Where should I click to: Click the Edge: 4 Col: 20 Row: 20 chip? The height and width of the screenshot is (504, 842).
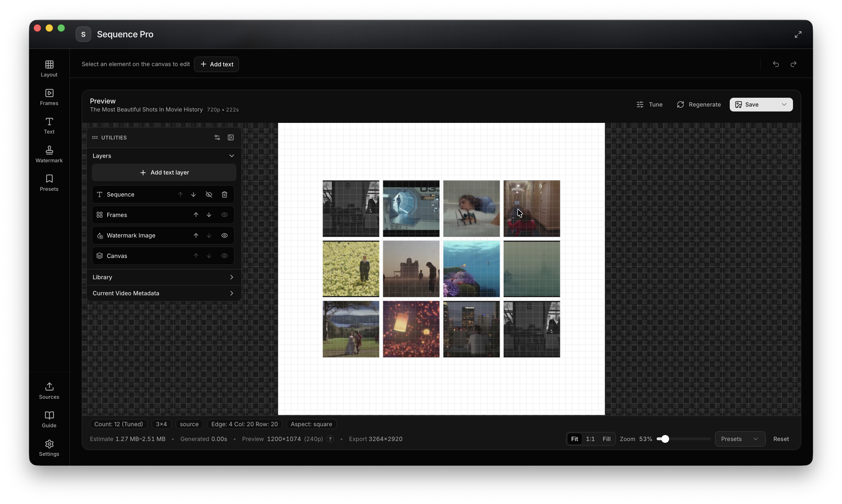click(x=244, y=424)
